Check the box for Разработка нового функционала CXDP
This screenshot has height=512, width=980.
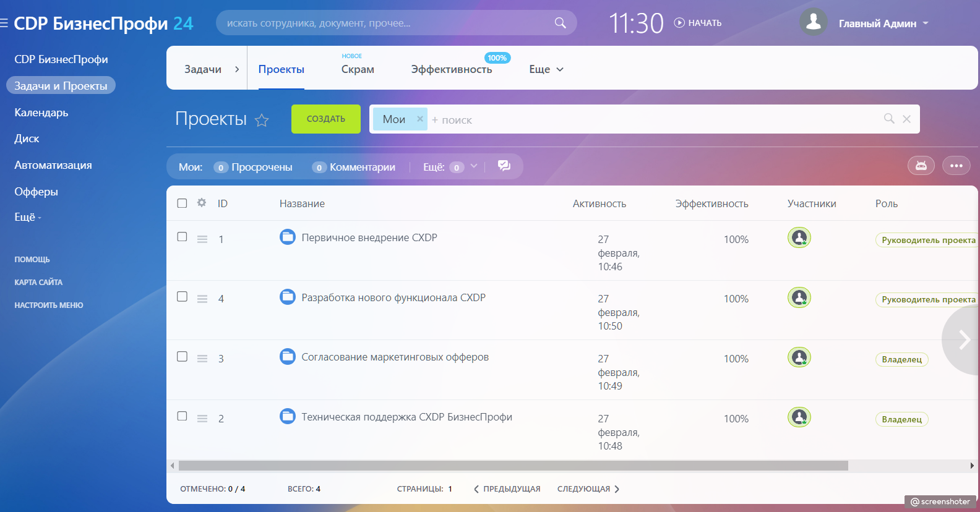pos(182,297)
